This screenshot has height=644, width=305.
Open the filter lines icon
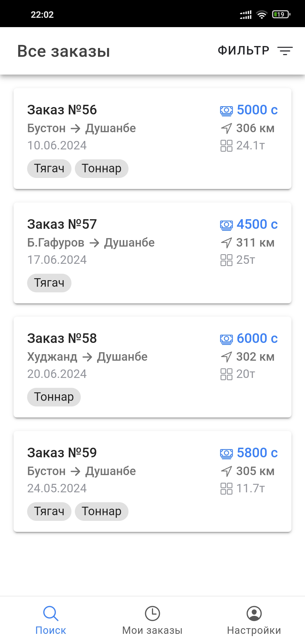point(285,51)
